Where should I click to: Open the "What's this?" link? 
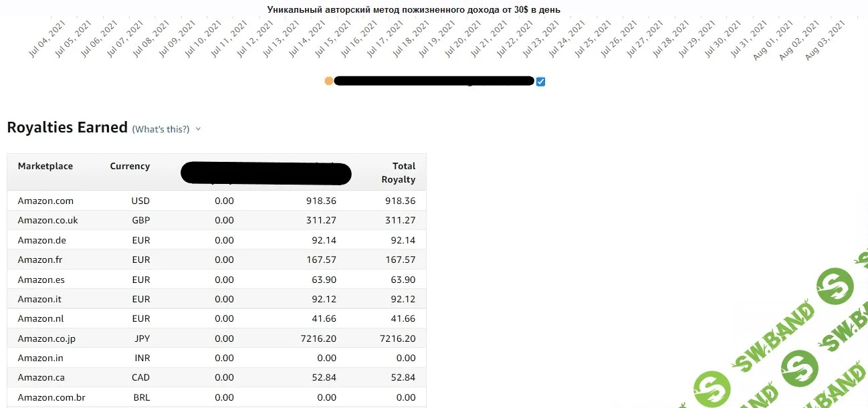tap(160, 129)
